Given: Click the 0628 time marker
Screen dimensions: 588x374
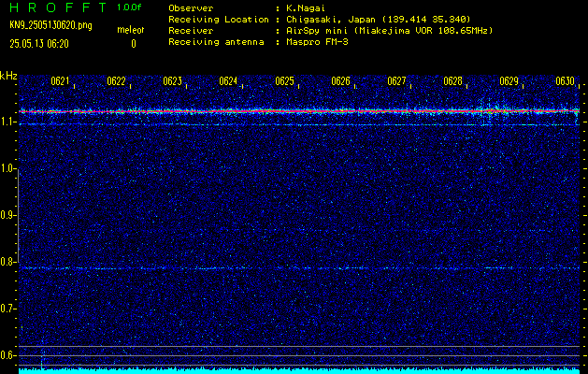Looking at the screenshot, I should pyautogui.click(x=453, y=81).
